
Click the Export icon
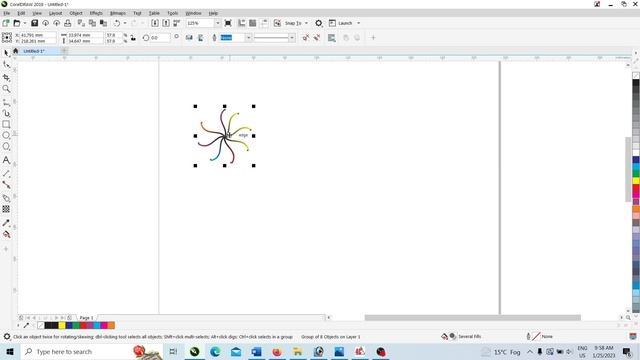click(166, 23)
